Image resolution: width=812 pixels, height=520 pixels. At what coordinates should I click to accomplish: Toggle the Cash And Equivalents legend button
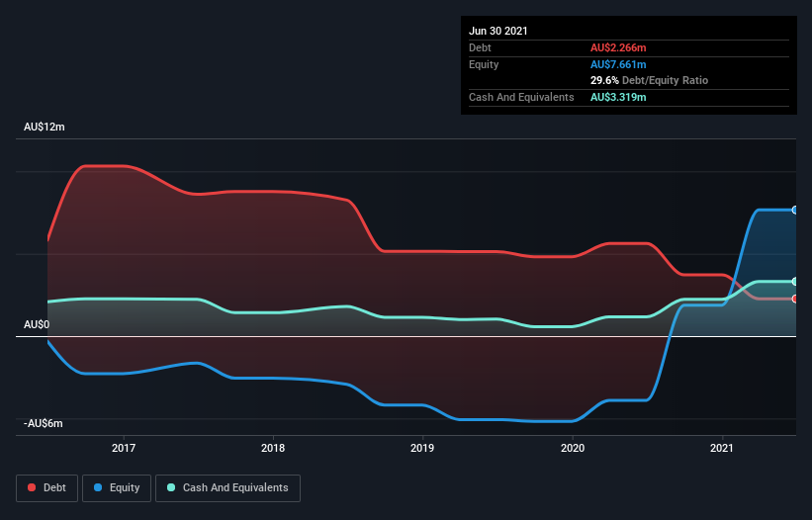[227, 488]
